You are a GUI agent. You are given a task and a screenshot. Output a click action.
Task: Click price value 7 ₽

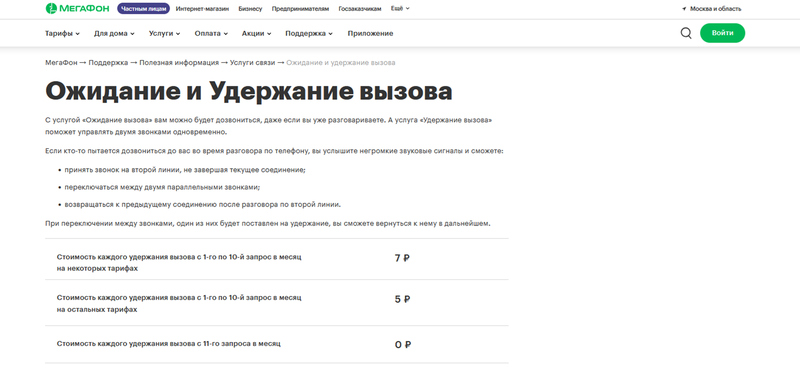click(x=402, y=258)
